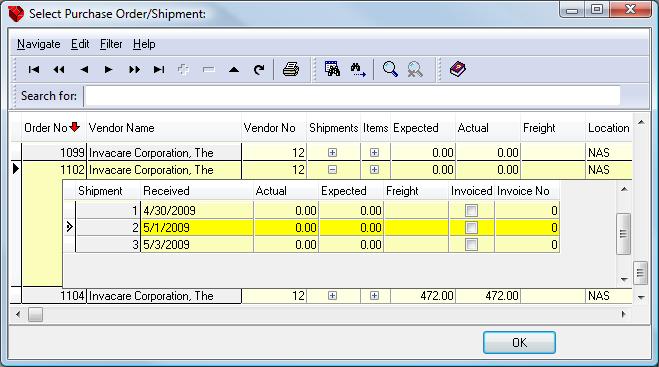Click the red sort arrow on Order No
The image size is (659, 367).
(75, 127)
